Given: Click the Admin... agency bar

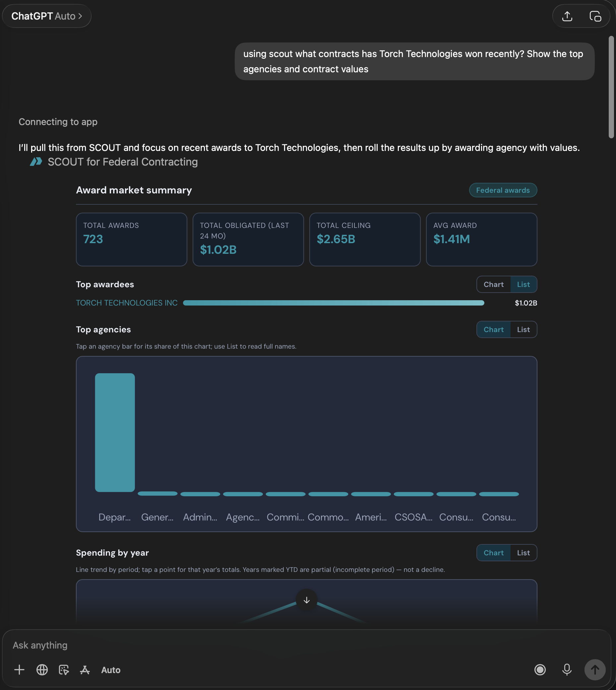Looking at the screenshot, I should [200, 494].
